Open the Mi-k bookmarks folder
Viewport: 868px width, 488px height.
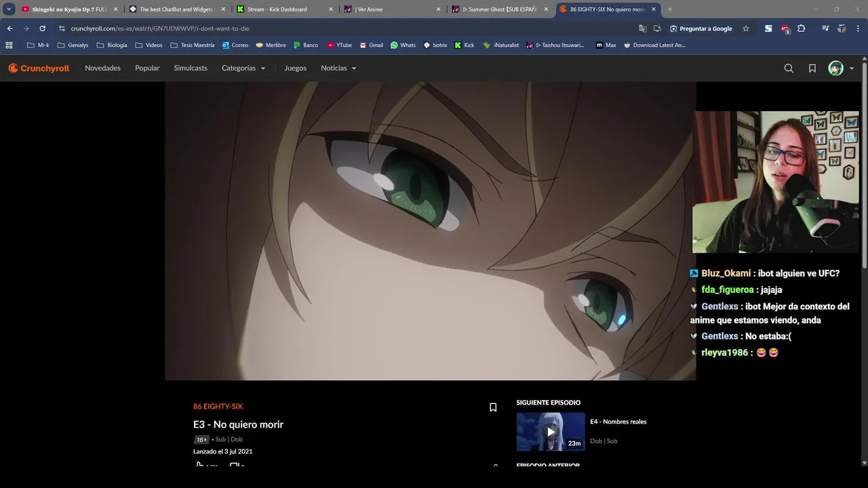pos(38,45)
